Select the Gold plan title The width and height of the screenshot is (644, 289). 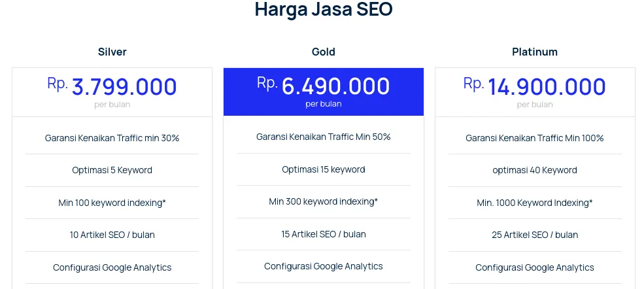323,52
